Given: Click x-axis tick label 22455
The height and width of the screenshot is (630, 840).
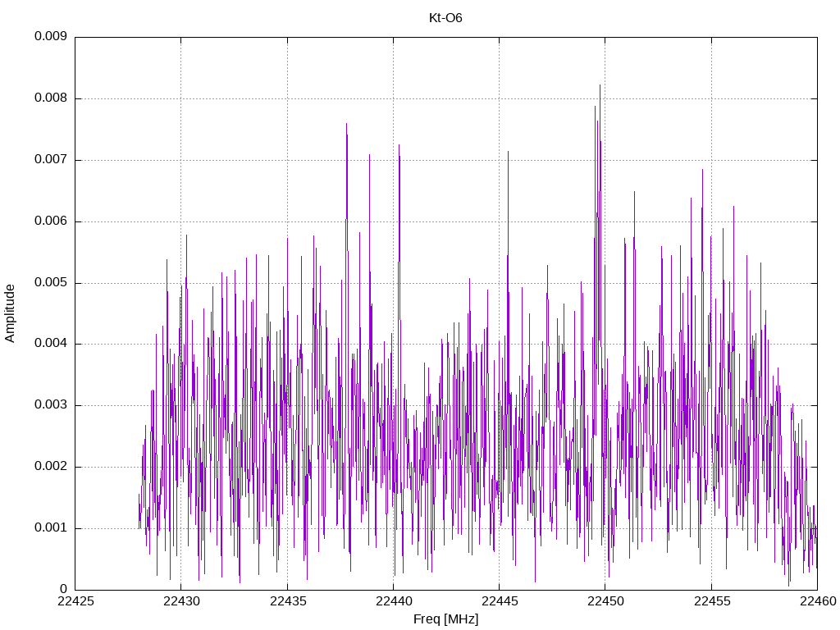Looking at the screenshot, I should (711, 601).
